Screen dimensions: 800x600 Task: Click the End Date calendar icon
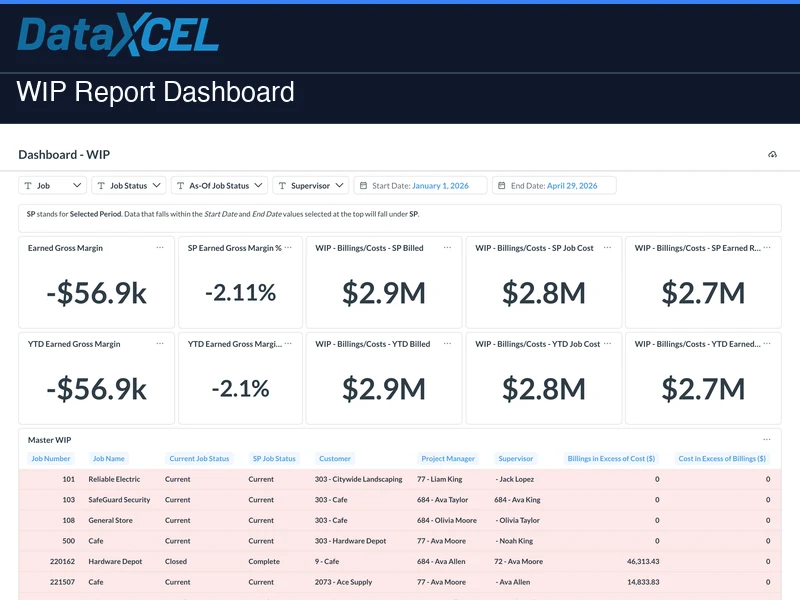click(x=502, y=186)
